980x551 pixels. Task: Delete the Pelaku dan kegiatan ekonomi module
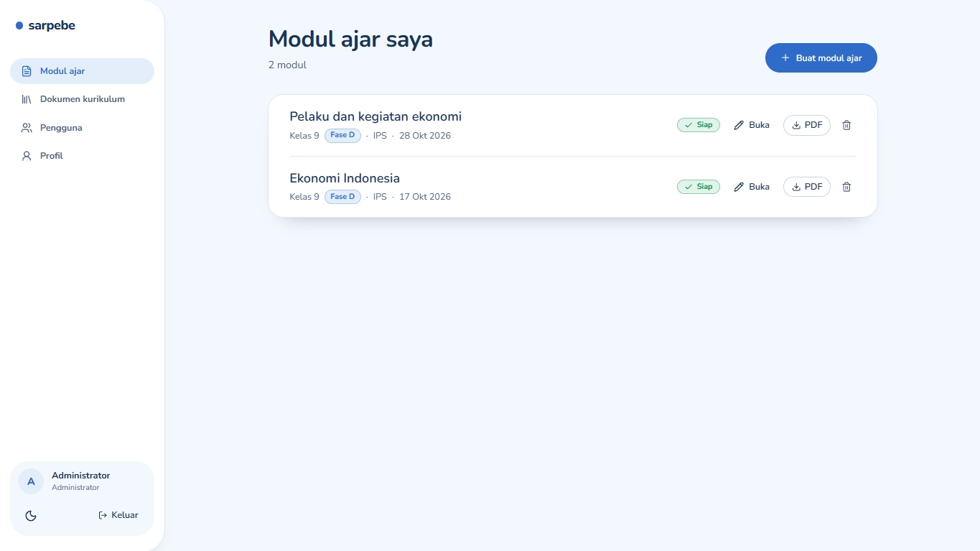(x=846, y=125)
